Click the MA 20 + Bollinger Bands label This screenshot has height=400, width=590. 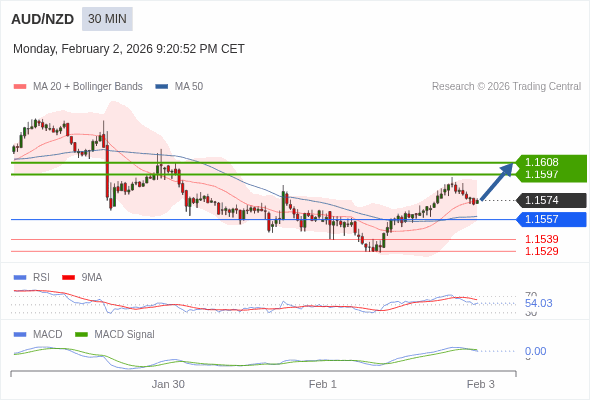click(x=88, y=87)
